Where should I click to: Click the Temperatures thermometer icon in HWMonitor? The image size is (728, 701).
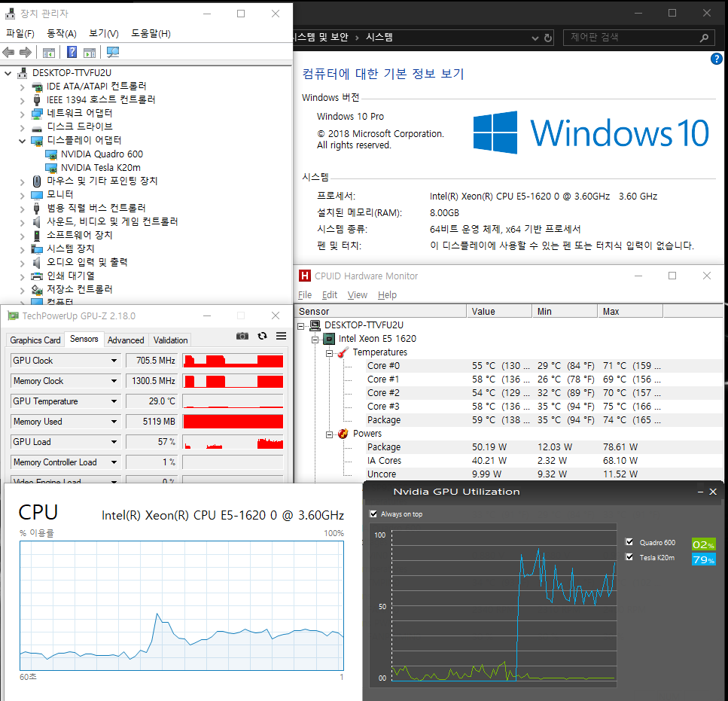[343, 352]
